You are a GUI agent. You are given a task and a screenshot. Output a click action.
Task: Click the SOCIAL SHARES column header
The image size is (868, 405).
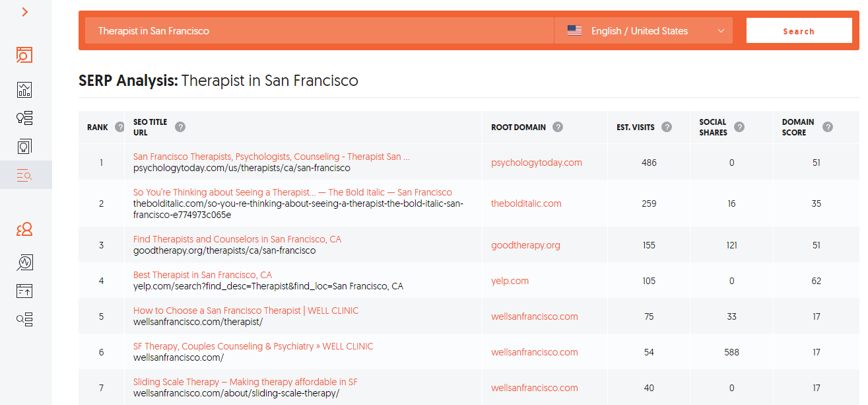(714, 127)
